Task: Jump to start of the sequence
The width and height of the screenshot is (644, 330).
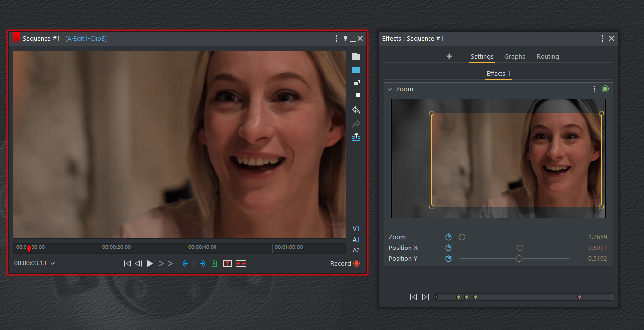Action: [x=127, y=264]
